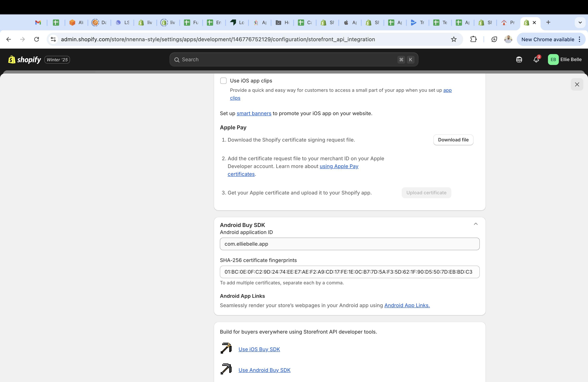Viewport: 588px width, 382px height.
Task: Click the notifications bell icon
Action: tap(536, 60)
